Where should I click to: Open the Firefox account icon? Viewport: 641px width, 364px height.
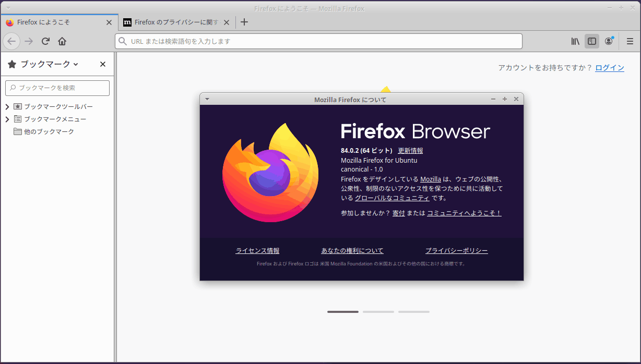(609, 41)
